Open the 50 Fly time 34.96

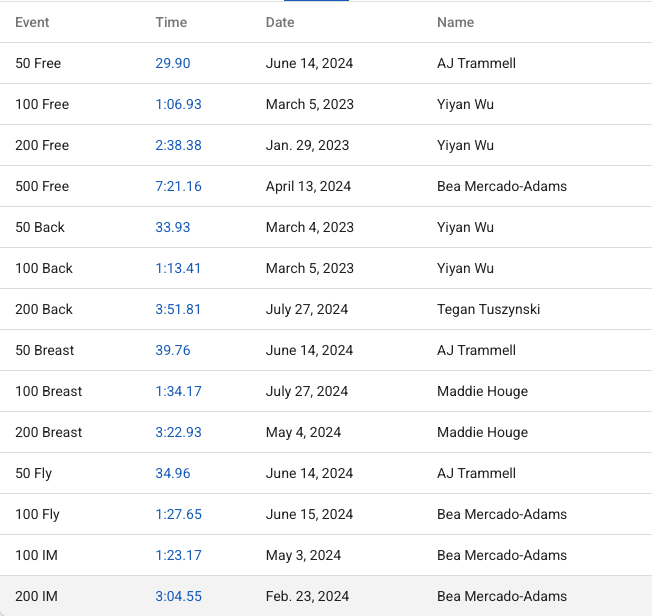coord(172,473)
